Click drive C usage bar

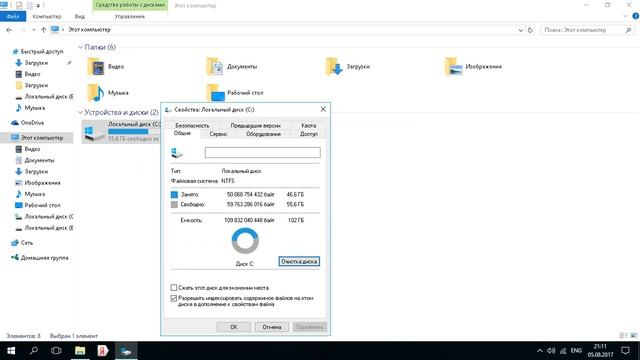pyautogui.click(x=133, y=131)
